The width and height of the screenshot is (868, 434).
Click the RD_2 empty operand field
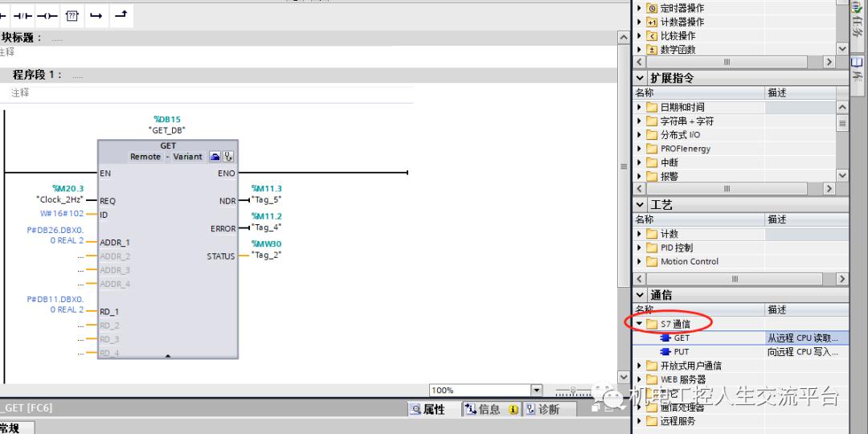(x=81, y=325)
